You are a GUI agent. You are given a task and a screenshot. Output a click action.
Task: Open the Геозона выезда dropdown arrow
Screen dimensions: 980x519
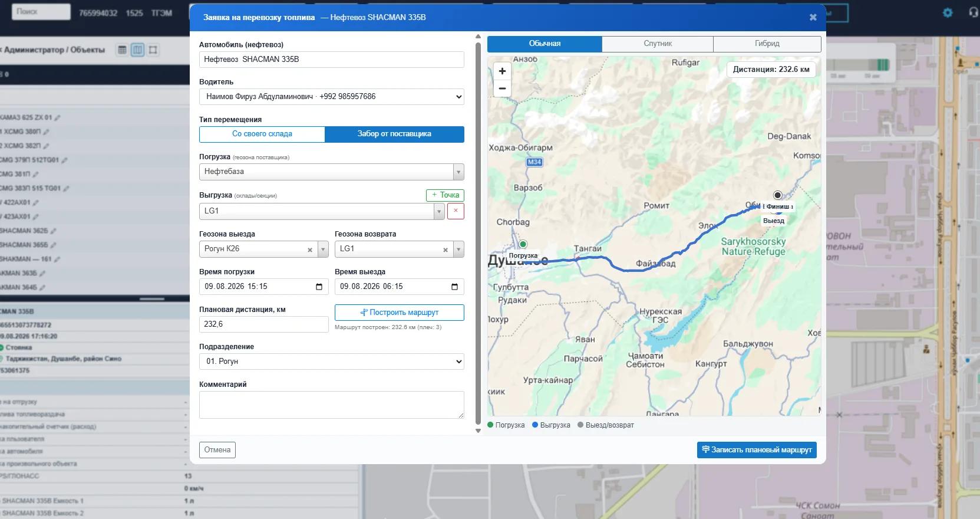[x=323, y=249]
